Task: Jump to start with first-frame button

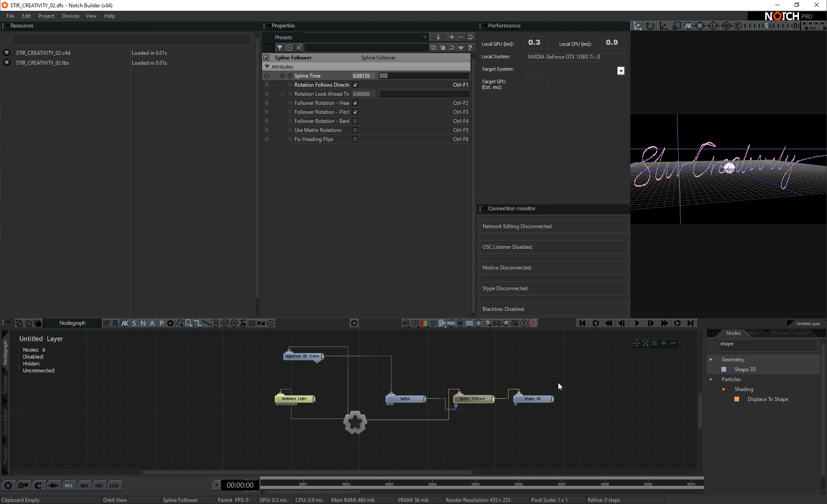Action: [582, 323]
